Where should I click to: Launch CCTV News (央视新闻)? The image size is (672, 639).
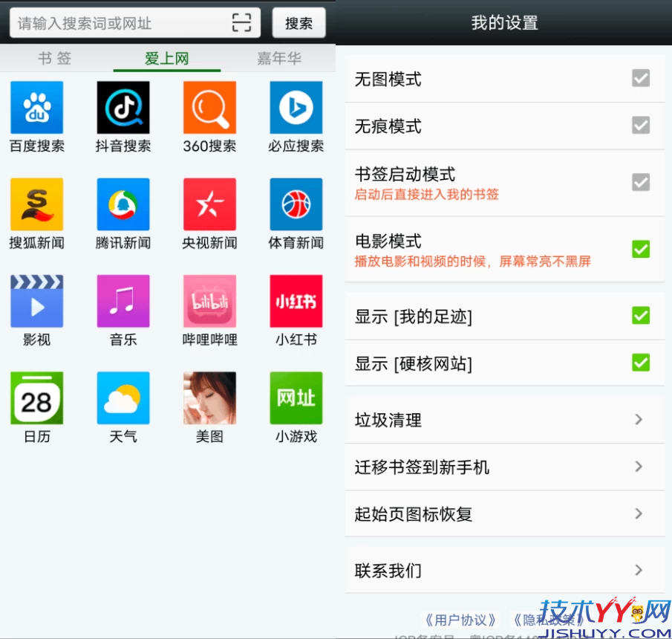click(x=209, y=203)
